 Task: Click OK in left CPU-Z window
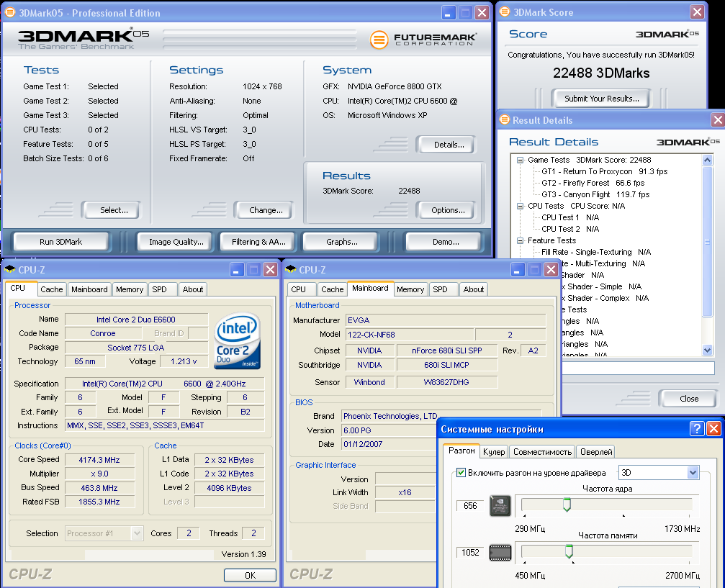250,575
